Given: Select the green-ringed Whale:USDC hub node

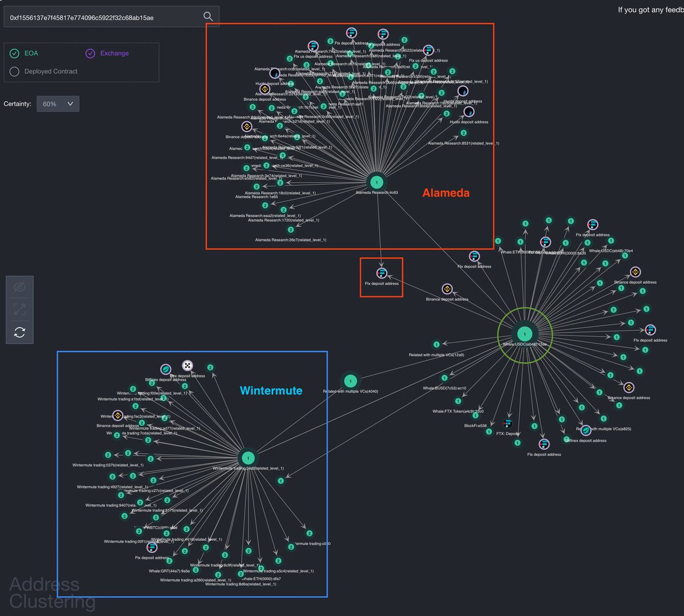Looking at the screenshot, I should (525, 334).
